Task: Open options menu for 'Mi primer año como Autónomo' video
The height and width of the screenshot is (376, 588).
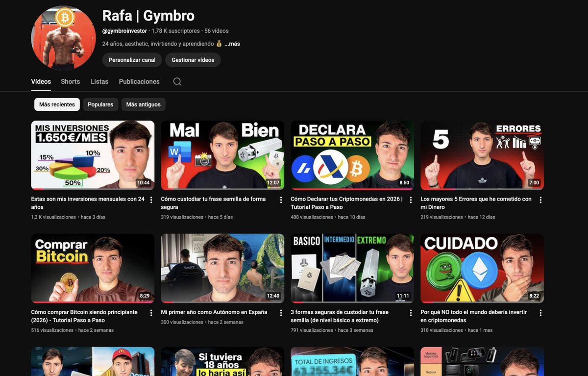Action: click(281, 313)
